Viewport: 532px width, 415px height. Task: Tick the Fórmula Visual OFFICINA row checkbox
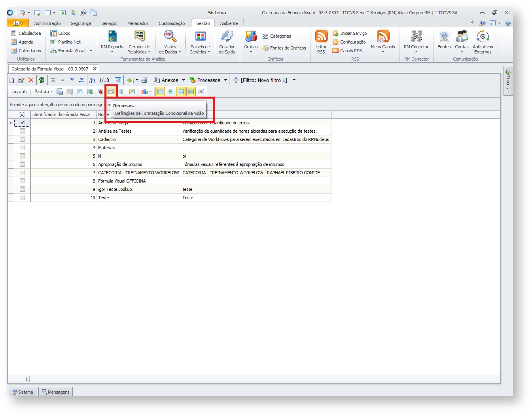tap(22, 181)
